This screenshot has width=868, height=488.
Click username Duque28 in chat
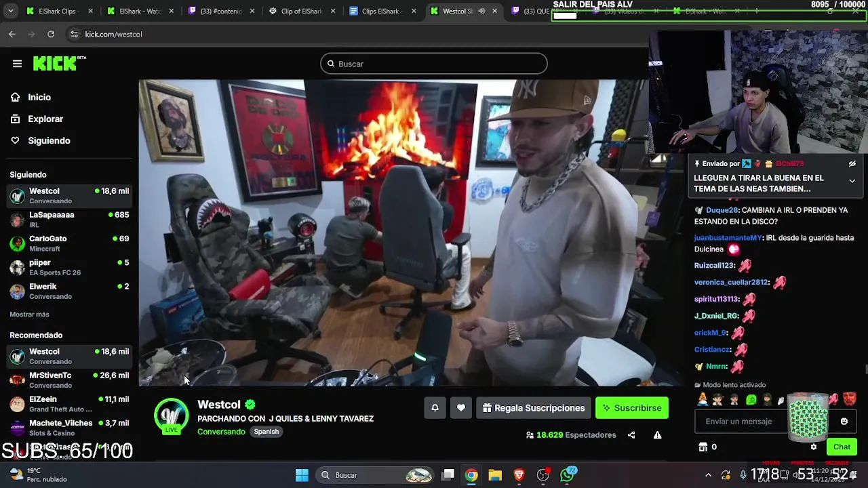click(x=722, y=210)
